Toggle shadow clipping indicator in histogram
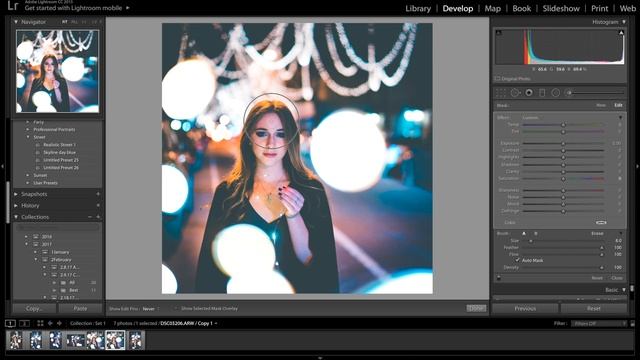This screenshot has height=360, width=640. point(498,33)
